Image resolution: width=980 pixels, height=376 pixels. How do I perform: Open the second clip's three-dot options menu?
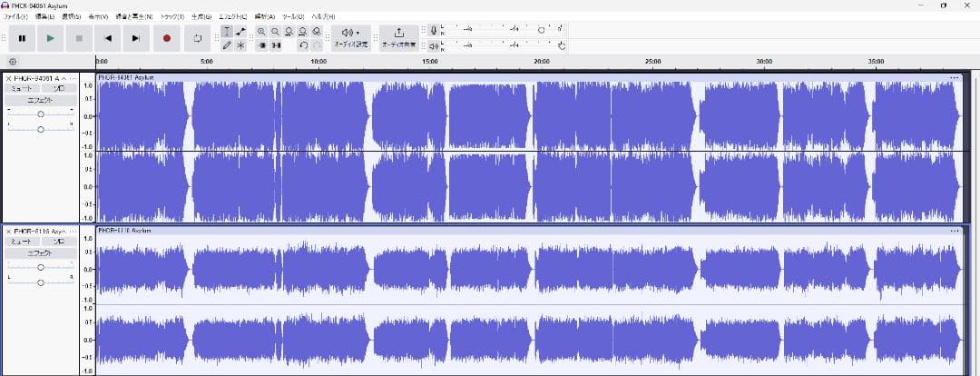(x=954, y=231)
